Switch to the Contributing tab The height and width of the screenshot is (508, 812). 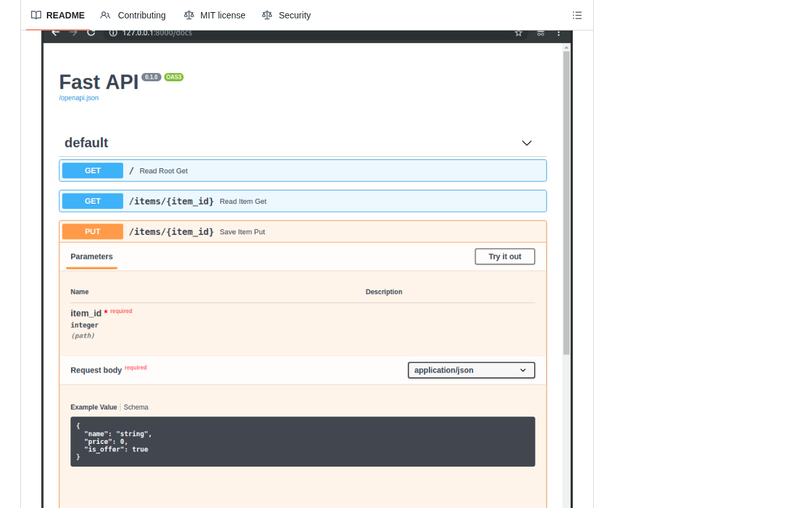click(x=133, y=15)
